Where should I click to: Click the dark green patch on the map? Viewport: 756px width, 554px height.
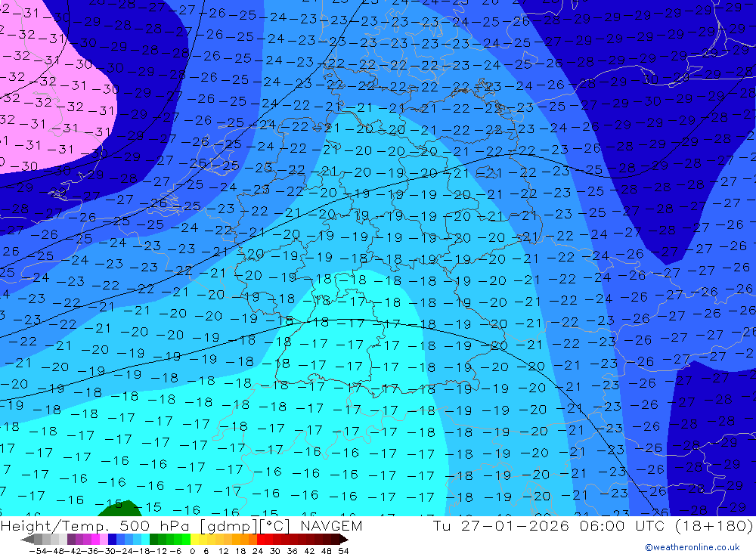pyautogui.click(x=119, y=509)
